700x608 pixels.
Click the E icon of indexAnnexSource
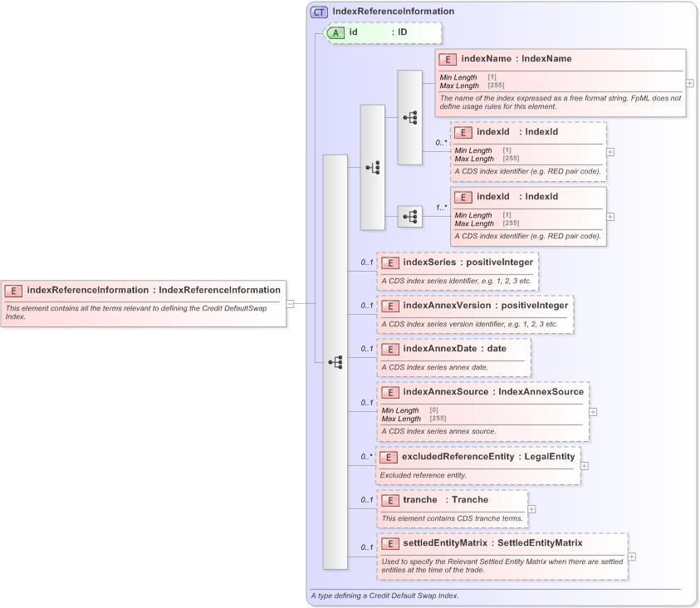390,391
